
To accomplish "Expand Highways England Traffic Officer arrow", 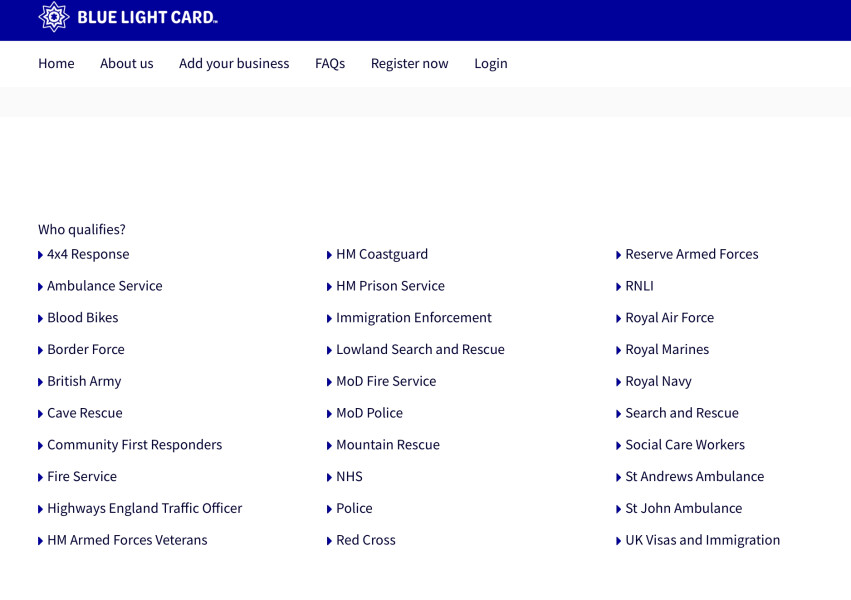I will 40,509.
